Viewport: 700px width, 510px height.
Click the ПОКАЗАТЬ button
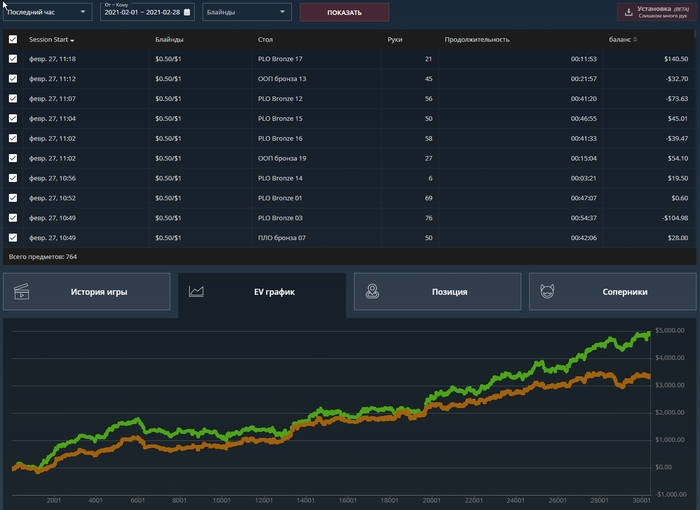point(344,13)
